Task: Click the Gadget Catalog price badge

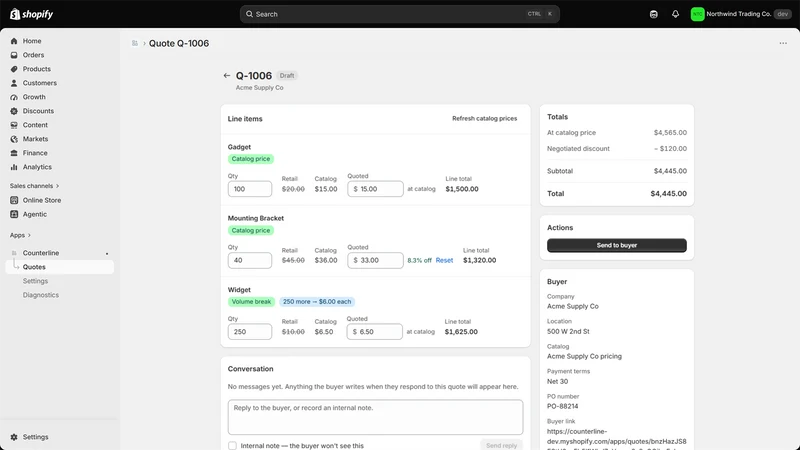Action: pyautogui.click(x=251, y=159)
